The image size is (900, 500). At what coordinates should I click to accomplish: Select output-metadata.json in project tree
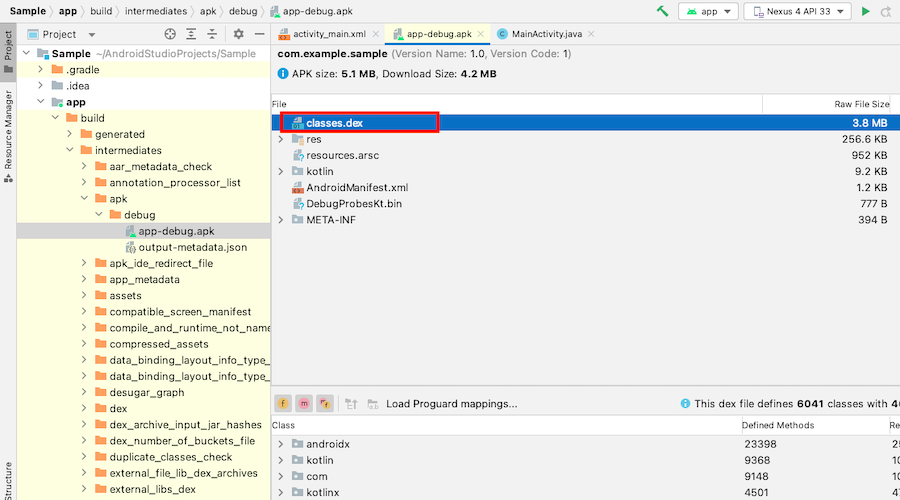tap(143, 247)
